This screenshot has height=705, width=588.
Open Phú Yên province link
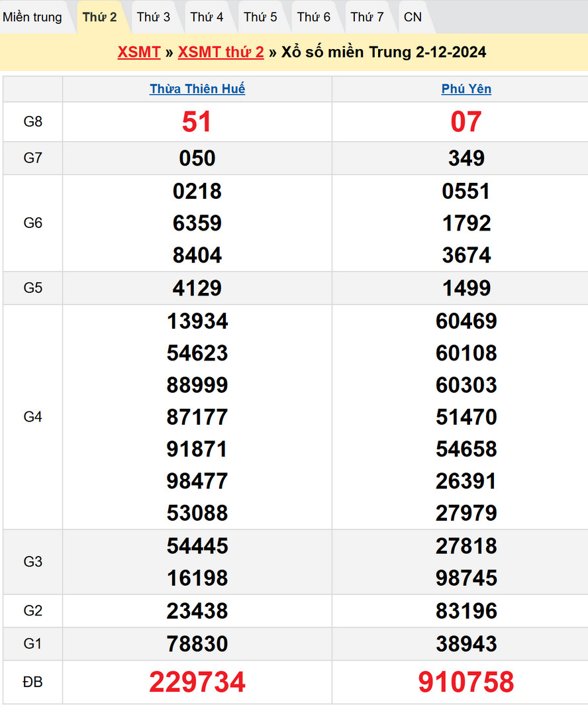click(466, 89)
